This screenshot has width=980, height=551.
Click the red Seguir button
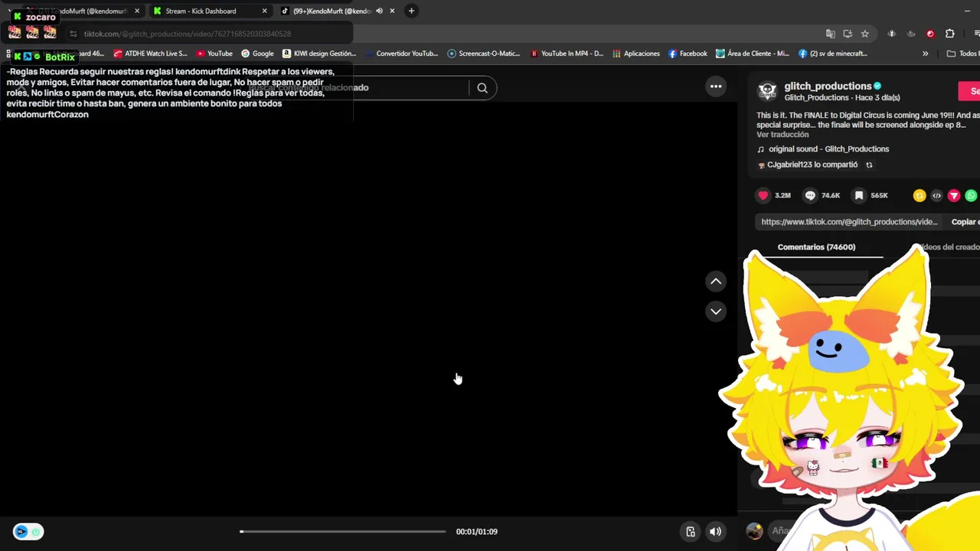tap(970, 91)
